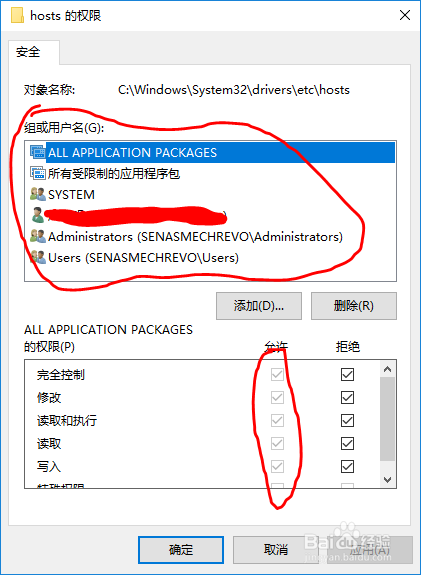Select 所有受限制的应用程序包 entry
This screenshot has height=575, width=421.
212,173
